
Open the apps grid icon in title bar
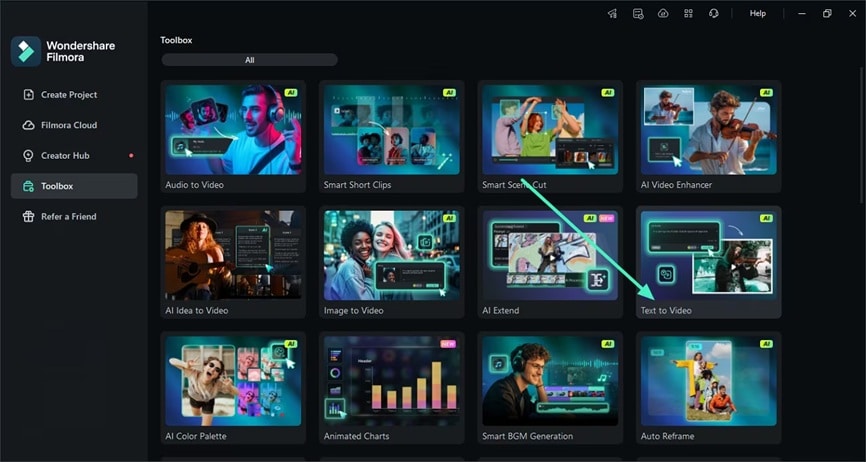(x=688, y=14)
